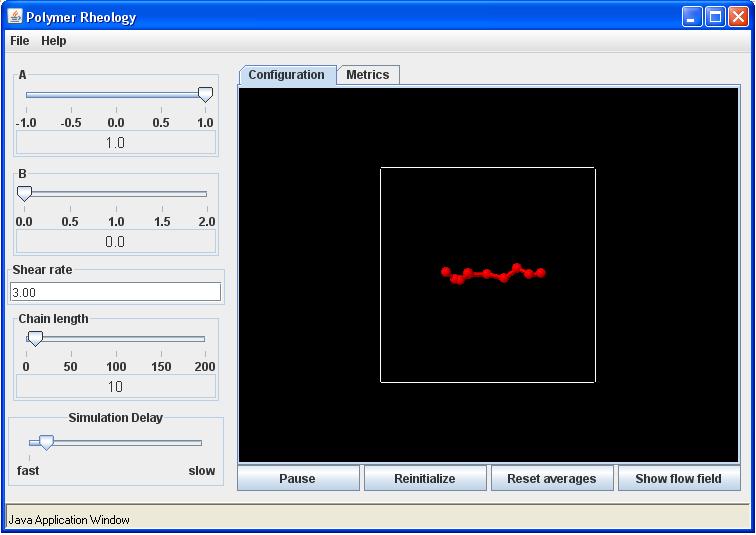Click Show flow field button
Viewport: 756px width, 535px height.
(678, 479)
